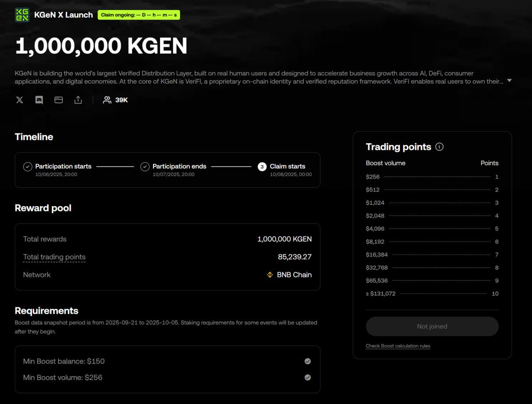Click the 10 points value
532x404 pixels.
tap(495, 294)
